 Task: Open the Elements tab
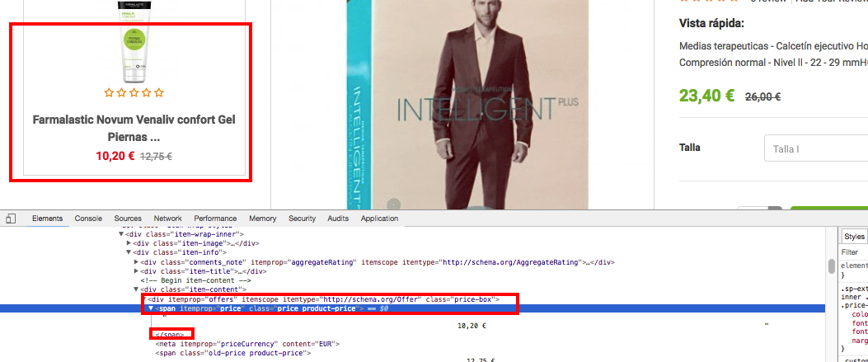[47, 219]
